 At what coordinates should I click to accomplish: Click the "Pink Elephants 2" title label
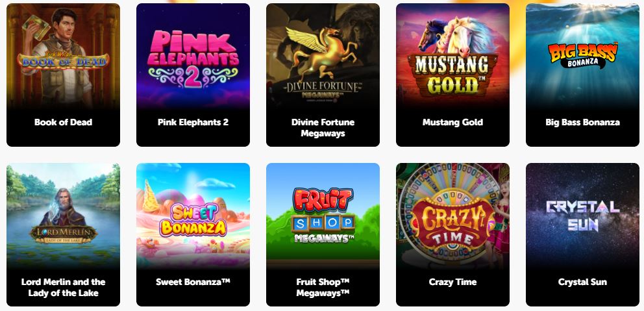tap(193, 122)
